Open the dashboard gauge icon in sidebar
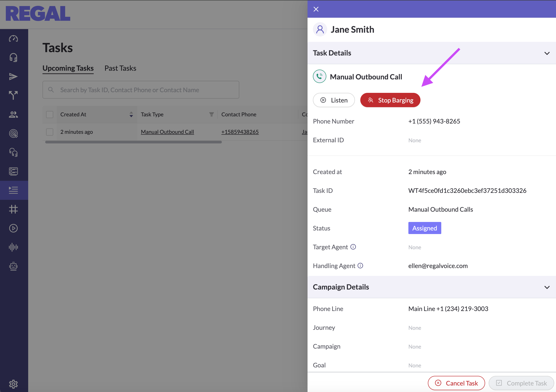 (13, 39)
